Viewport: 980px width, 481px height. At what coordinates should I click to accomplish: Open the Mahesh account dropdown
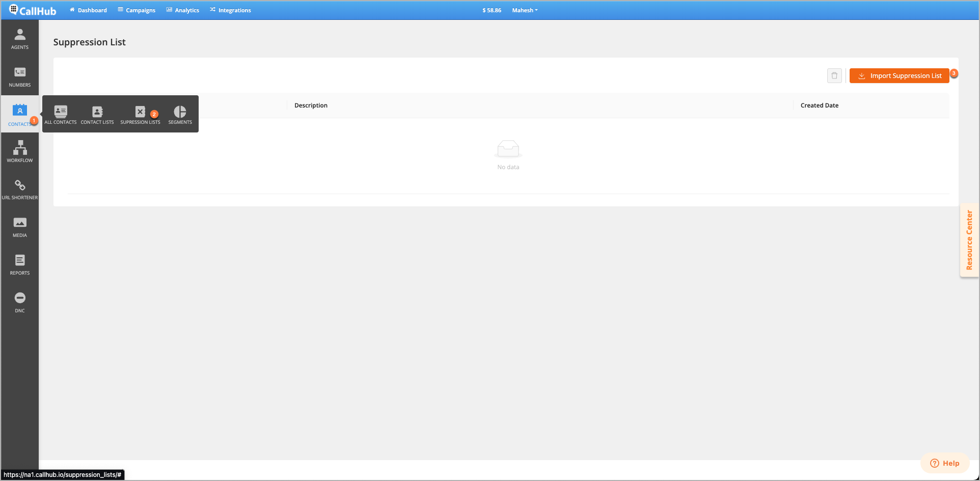pos(525,10)
